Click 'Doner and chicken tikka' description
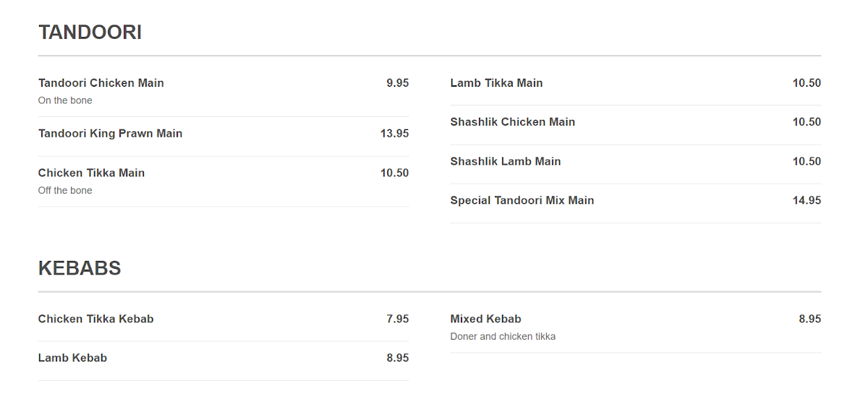 click(503, 337)
